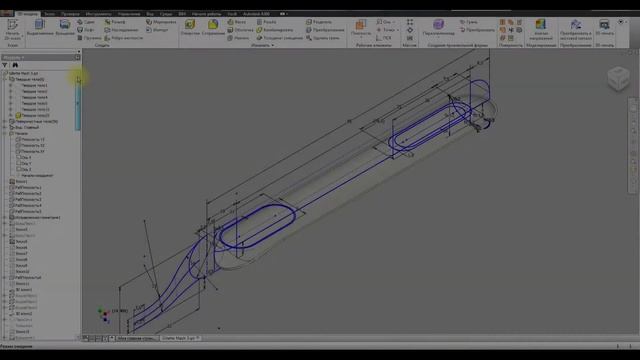Viewport: 640px width, 360px height.
Task: Select the Combine tool
Action: pos(275,30)
